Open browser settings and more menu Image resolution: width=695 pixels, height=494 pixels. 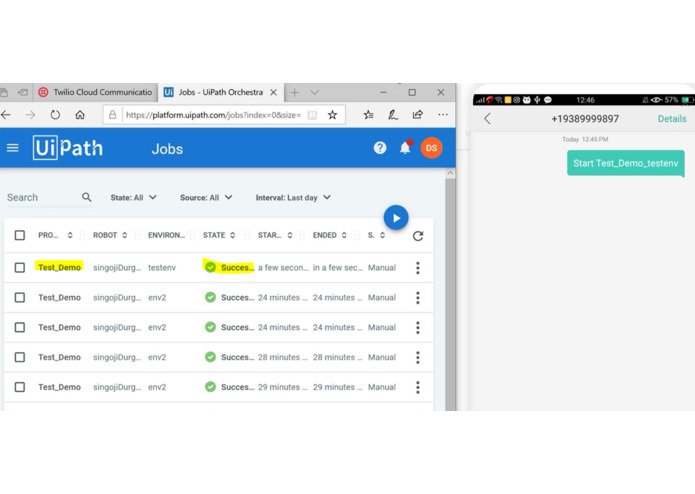pyautogui.click(x=443, y=115)
